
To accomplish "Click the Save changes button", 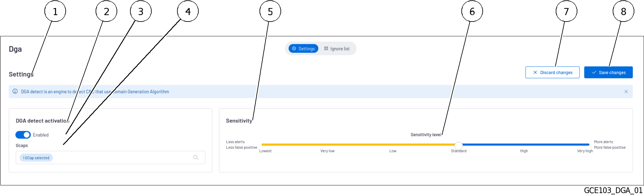I will [608, 72].
